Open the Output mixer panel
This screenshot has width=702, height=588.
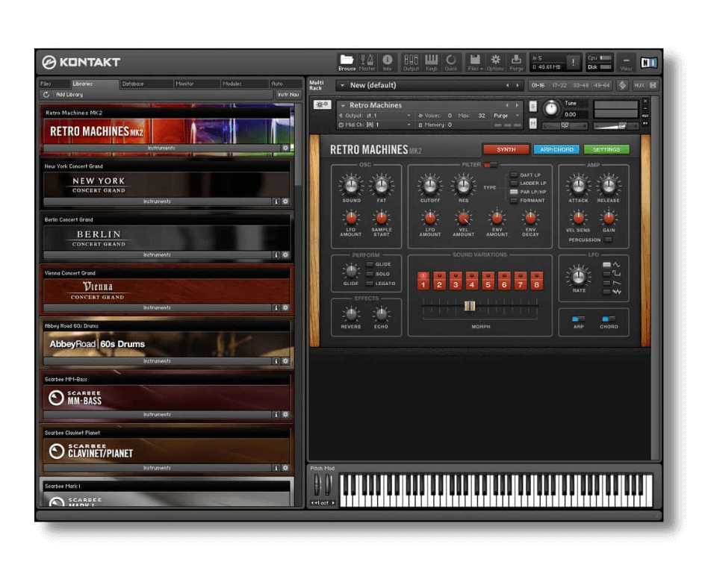(x=411, y=62)
